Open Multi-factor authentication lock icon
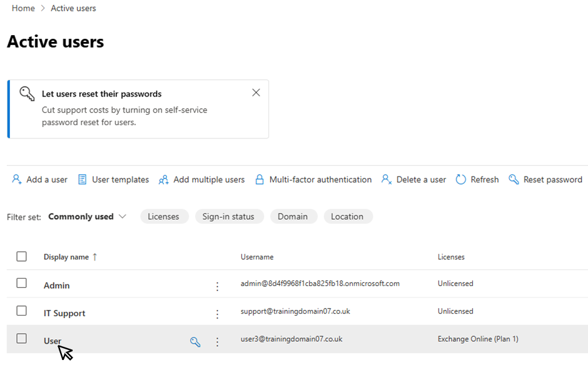Viewport: 588px width, 365px height. [260, 180]
